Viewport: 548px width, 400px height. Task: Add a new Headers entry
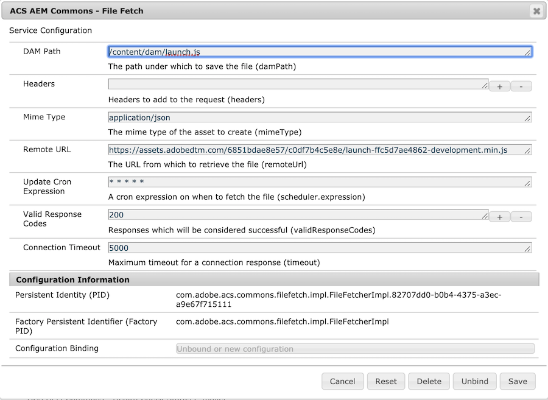pyautogui.click(x=499, y=86)
